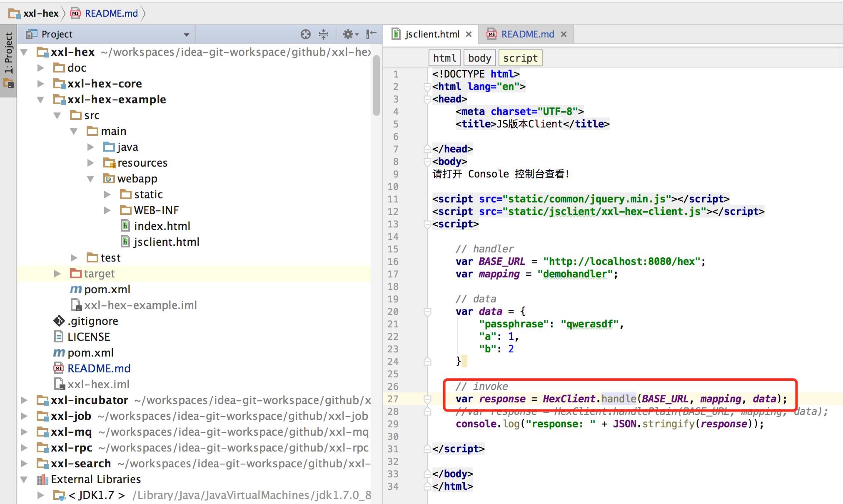
Task: Click the body breadcrumb tag
Action: (479, 58)
